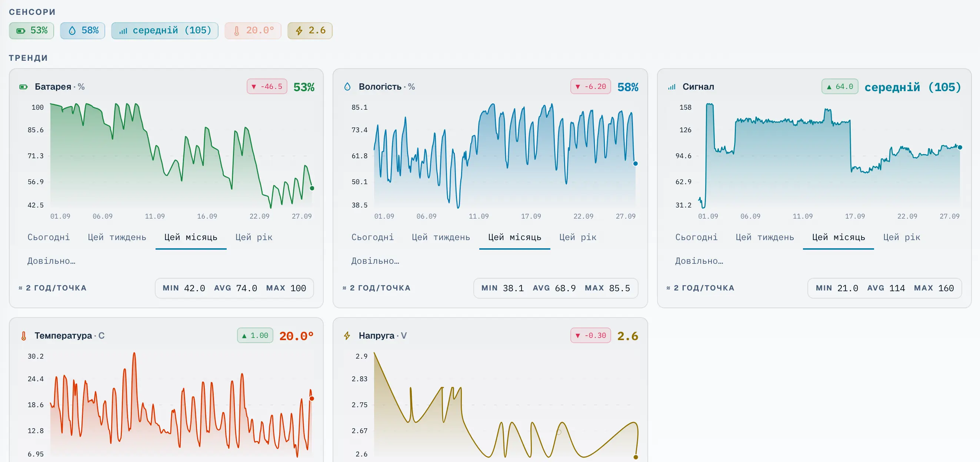Click the battery icon in Батарея card header
This screenshot has width=980, height=462.
pos(24,87)
